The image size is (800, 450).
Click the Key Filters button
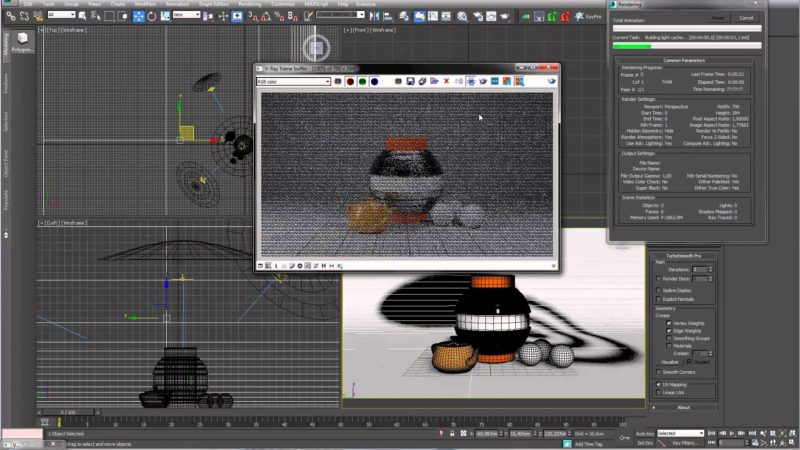tap(686, 442)
